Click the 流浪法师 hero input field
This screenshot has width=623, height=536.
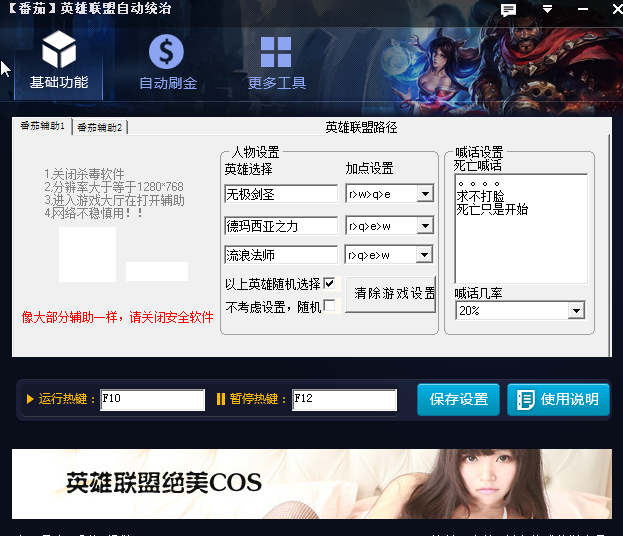(x=281, y=255)
